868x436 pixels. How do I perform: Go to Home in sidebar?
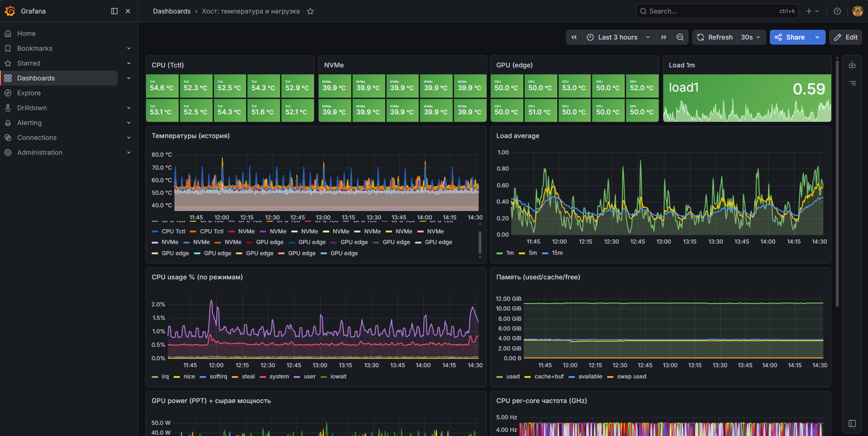click(x=27, y=33)
